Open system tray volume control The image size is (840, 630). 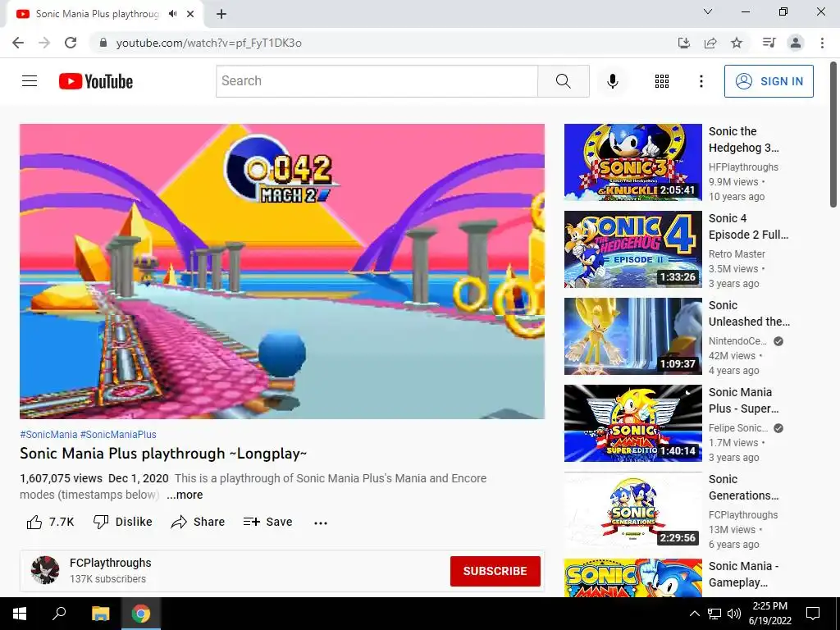click(734, 614)
